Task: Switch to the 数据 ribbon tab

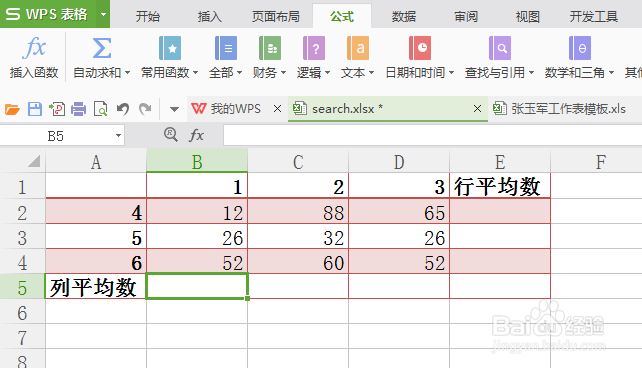Action: tap(404, 16)
